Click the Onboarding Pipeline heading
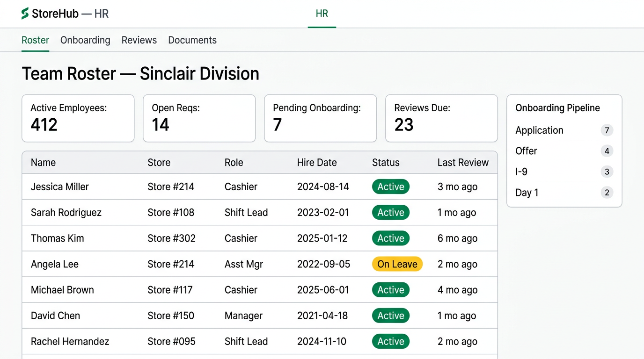The height and width of the screenshot is (359, 644). coord(557,108)
